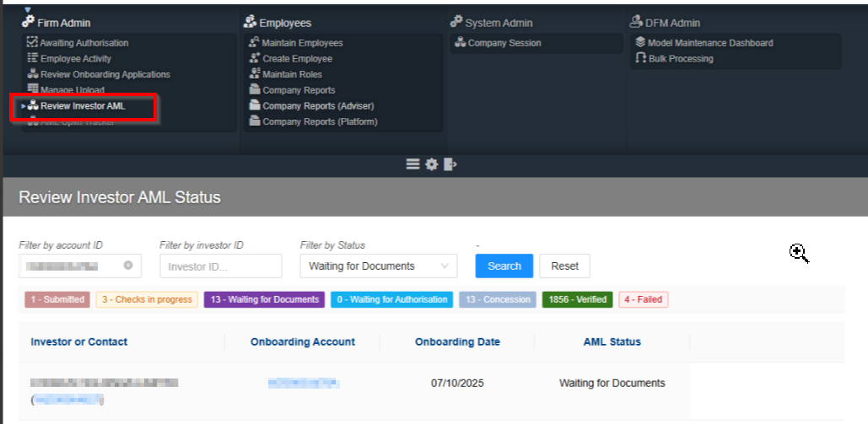Click the logout door icon
The width and height of the screenshot is (868, 424).
click(450, 164)
